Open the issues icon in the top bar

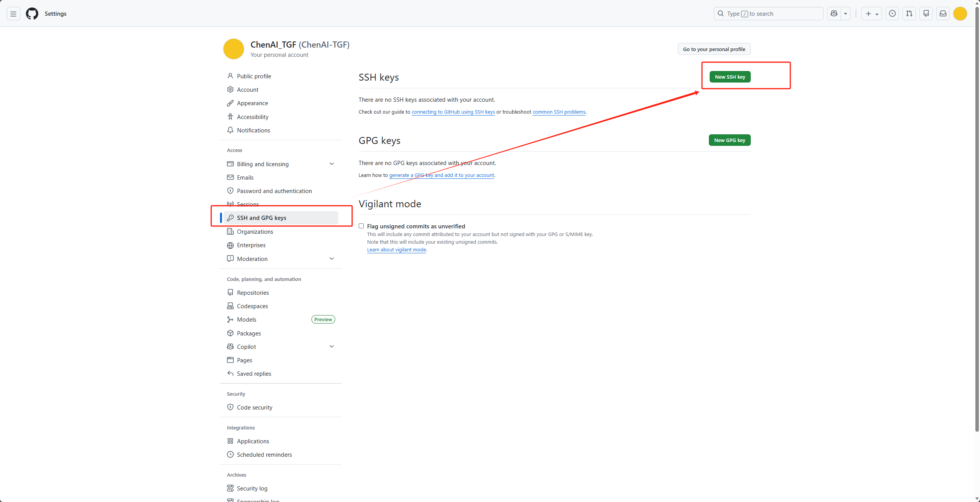tap(892, 14)
